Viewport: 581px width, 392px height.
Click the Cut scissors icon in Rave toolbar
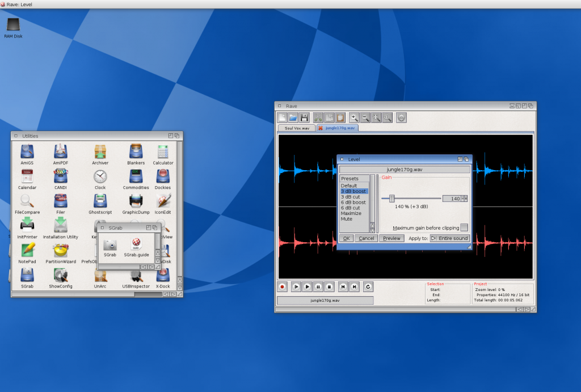318,117
